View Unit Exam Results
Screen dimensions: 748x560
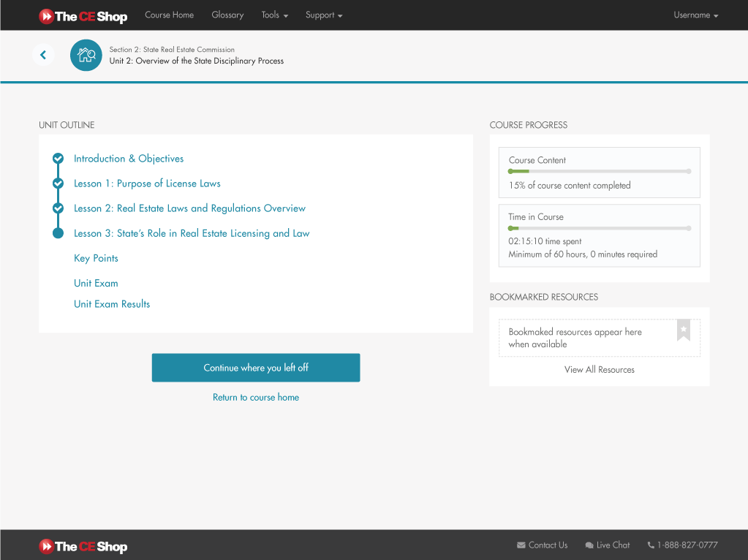[112, 304]
